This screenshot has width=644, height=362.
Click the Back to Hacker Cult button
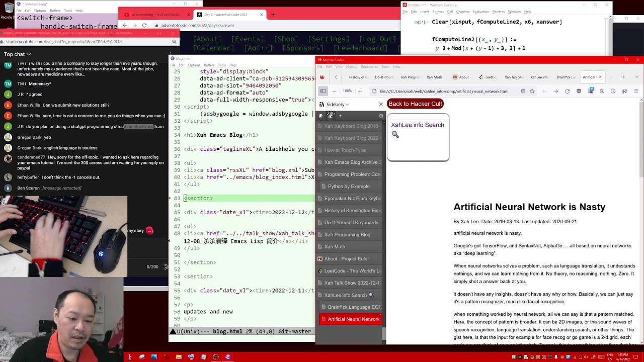click(415, 104)
